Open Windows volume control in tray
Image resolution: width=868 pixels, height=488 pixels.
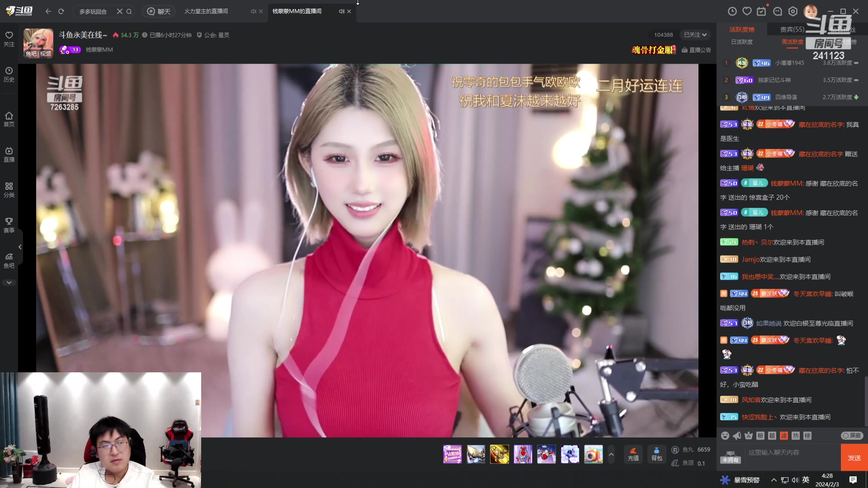[x=795, y=480]
